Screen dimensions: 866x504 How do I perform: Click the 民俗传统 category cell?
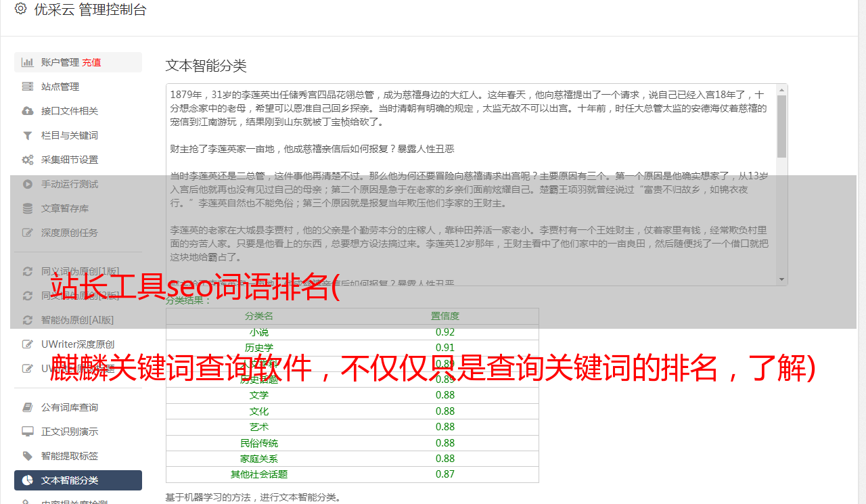click(x=259, y=443)
